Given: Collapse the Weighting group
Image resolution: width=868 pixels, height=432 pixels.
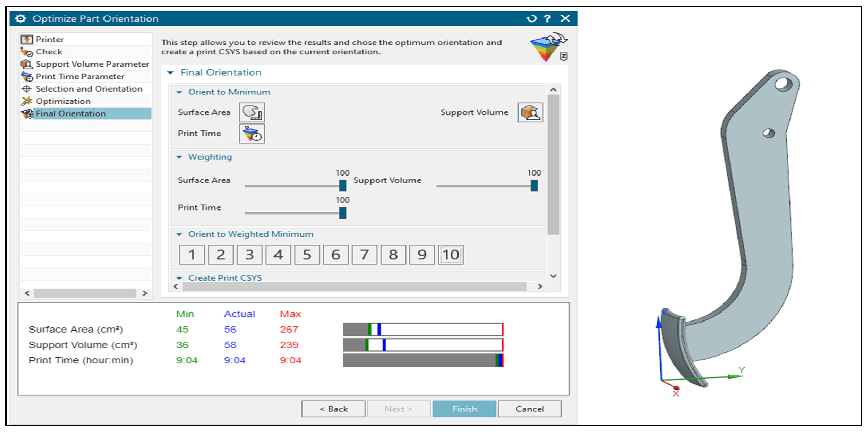Looking at the screenshot, I should click(179, 157).
